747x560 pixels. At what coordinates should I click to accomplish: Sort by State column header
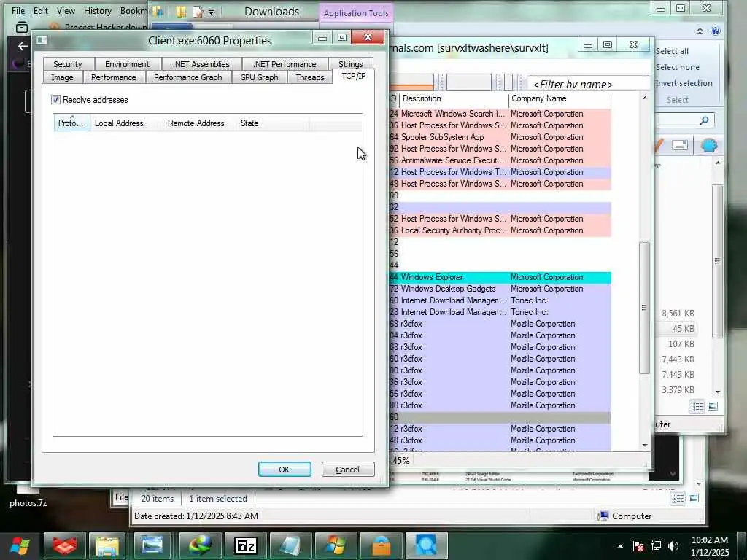[273, 122]
